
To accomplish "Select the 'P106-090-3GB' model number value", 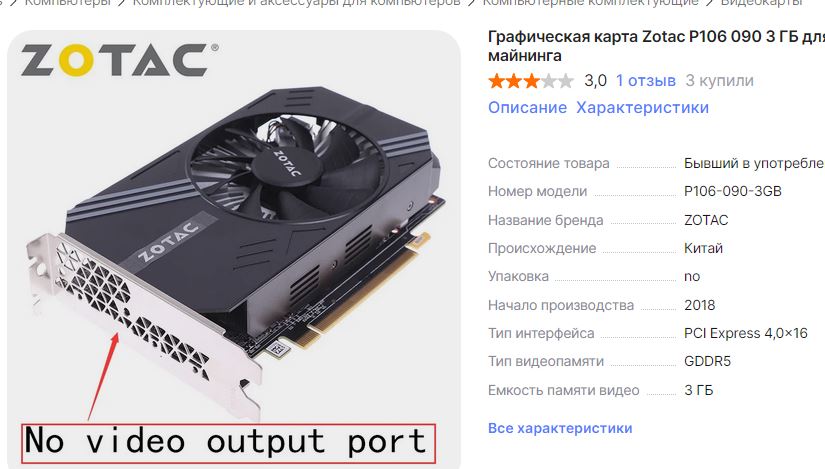I will coord(732,191).
